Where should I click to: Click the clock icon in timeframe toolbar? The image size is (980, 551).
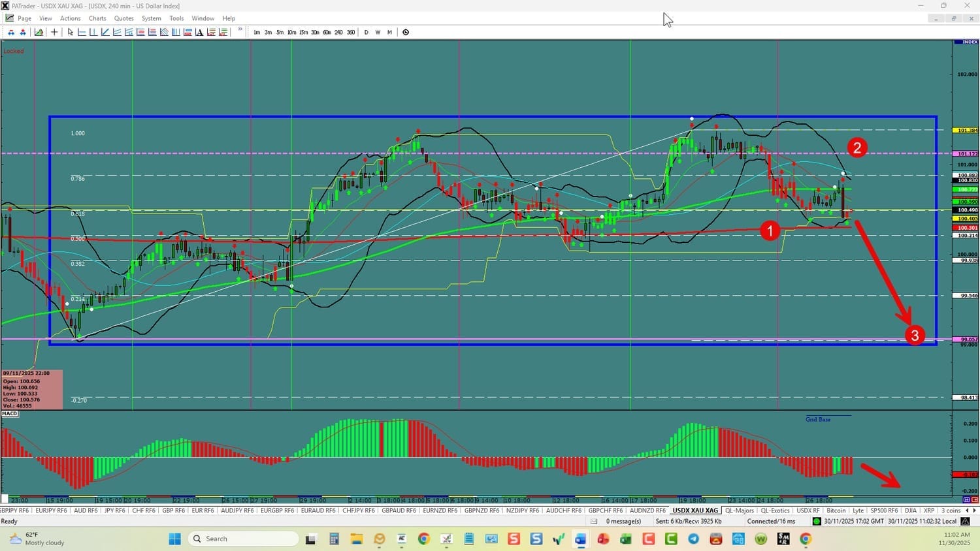pos(406,32)
